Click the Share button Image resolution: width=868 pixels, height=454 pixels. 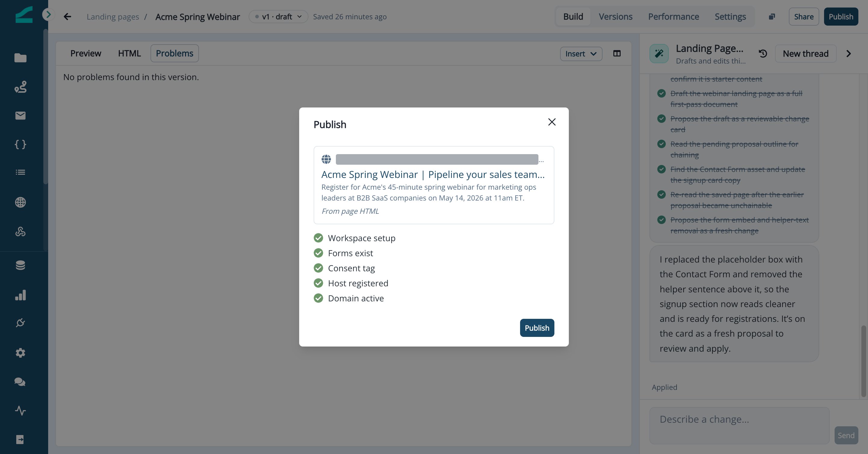coord(804,17)
